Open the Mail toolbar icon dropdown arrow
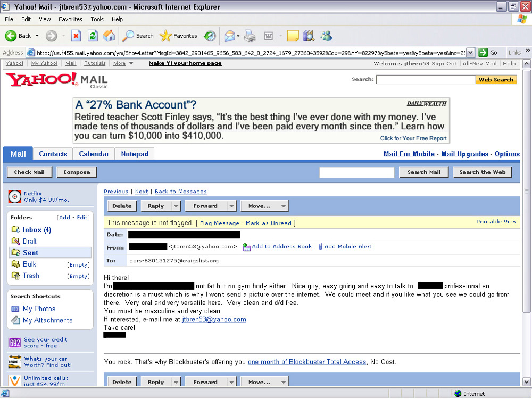This screenshot has height=399, width=532. point(238,36)
